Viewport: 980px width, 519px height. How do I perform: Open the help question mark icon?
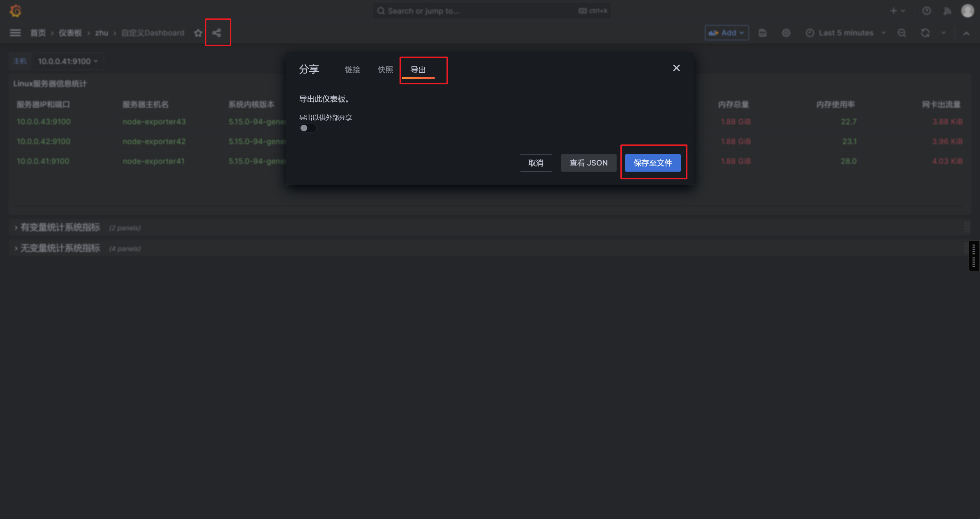[x=926, y=11]
